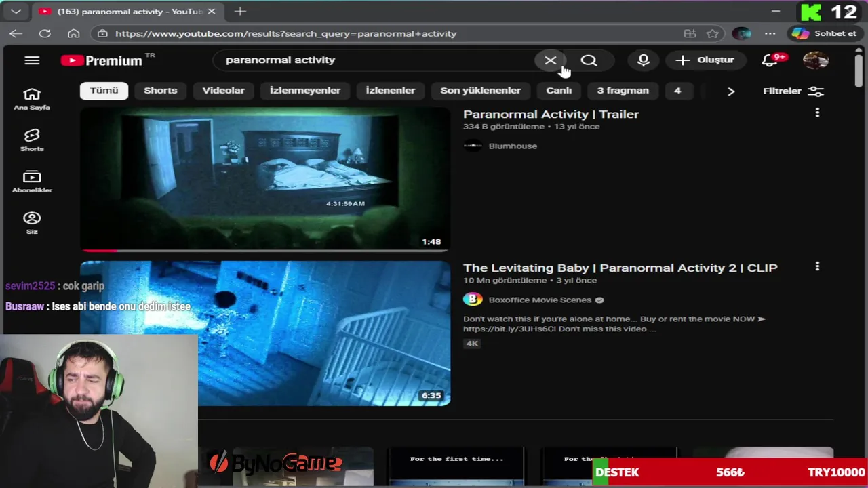Open Ana Sayfa in sidebar
The width and height of the screenshot is (868, 488).
32,99
